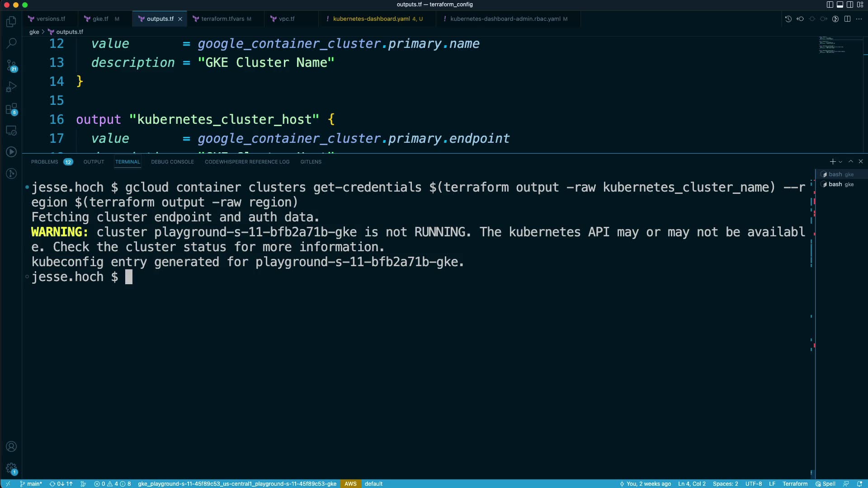Image resolution: width=868 pixels, height=488 pixels.
Task: Open the Search view icon
Action: coord(11,43)
